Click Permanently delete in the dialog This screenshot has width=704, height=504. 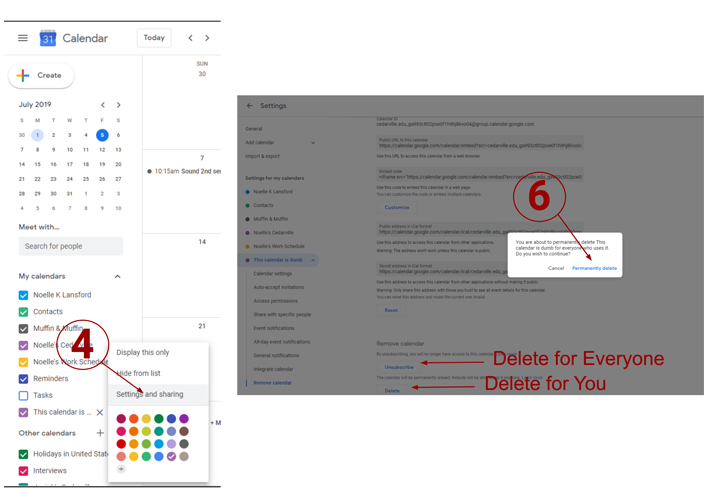(594, 268)
